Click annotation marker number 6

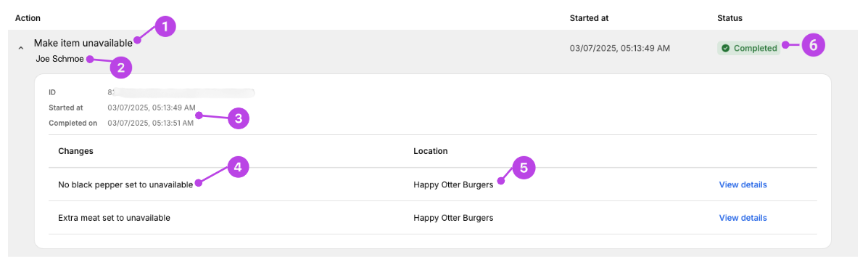tap(813, 45)
